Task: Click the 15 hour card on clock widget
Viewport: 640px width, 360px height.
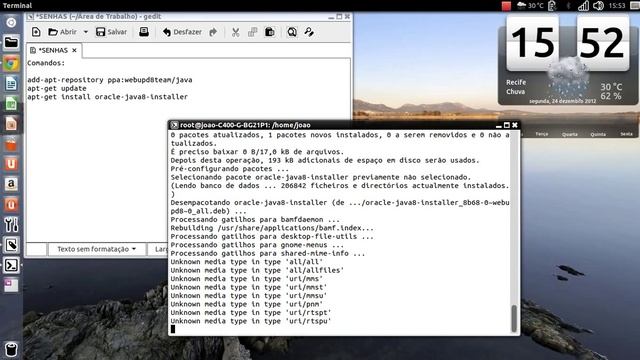Action: [x=533, y=43]
